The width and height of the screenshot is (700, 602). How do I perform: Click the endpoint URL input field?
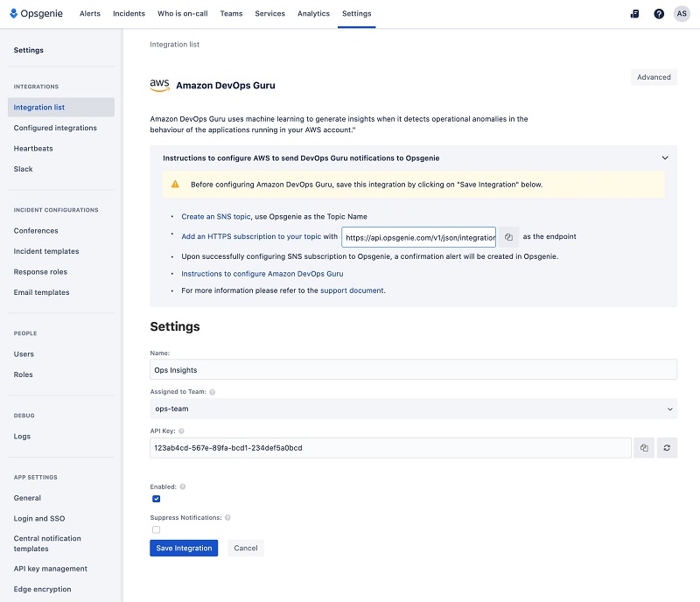pyautogui.click(x=419, y=237)
